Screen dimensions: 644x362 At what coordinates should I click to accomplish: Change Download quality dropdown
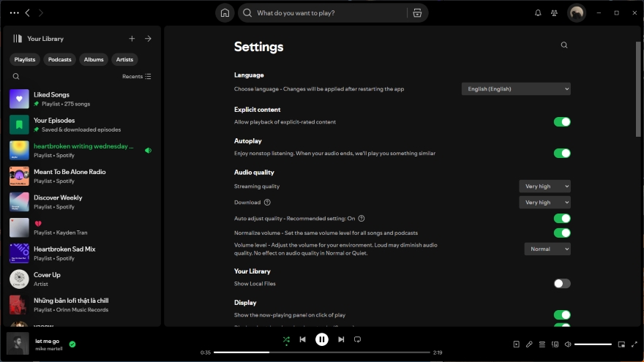pos(544,203)
